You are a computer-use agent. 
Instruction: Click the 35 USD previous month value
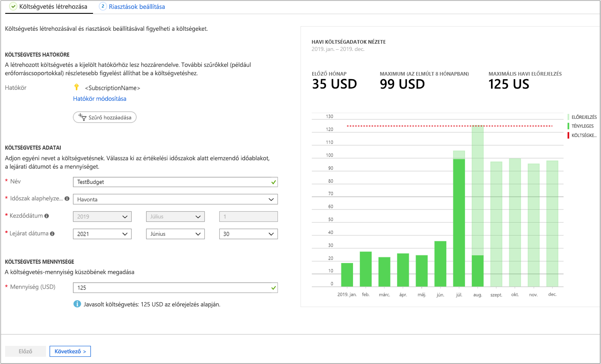click(334, 84)
